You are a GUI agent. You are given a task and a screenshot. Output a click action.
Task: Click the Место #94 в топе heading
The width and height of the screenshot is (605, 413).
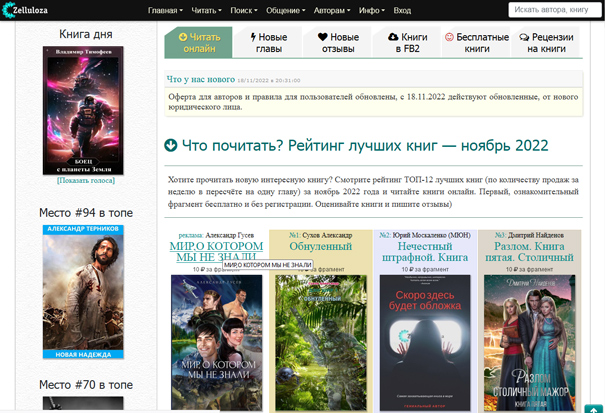(x=86, y=213)
